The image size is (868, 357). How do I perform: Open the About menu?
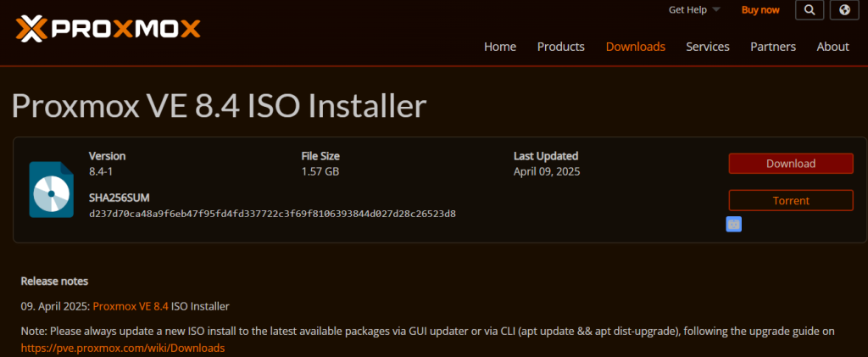coord(832,47)
